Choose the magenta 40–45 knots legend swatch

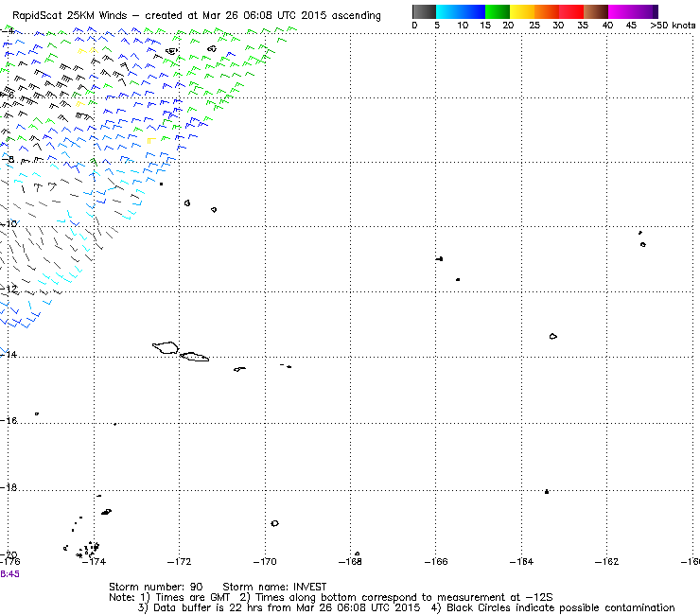point(621,11)
